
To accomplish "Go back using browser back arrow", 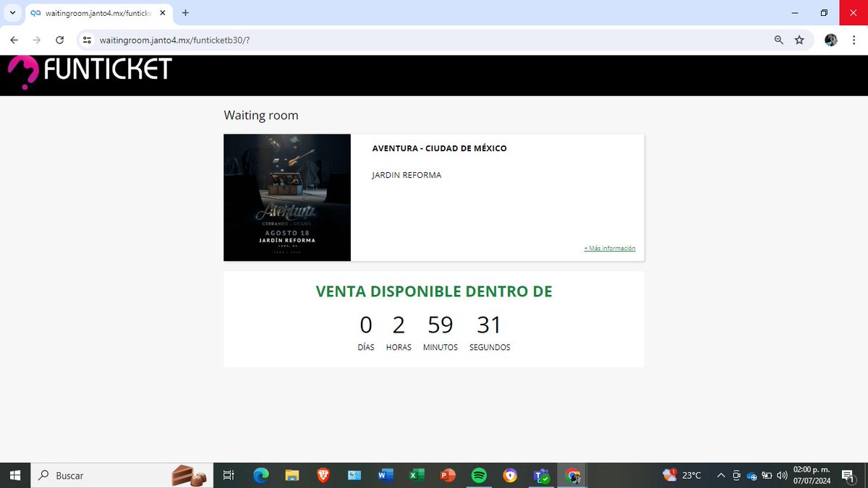I will [14, 40].
